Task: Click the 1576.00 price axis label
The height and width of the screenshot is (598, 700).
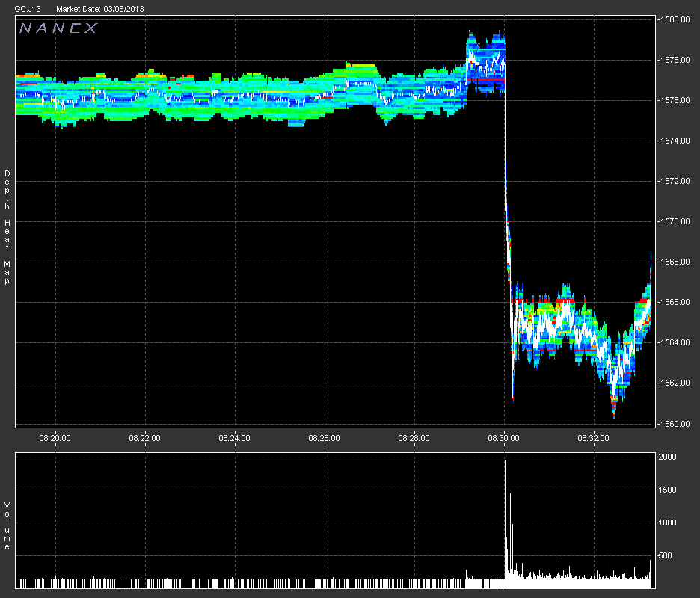Action: coord(675,100)
